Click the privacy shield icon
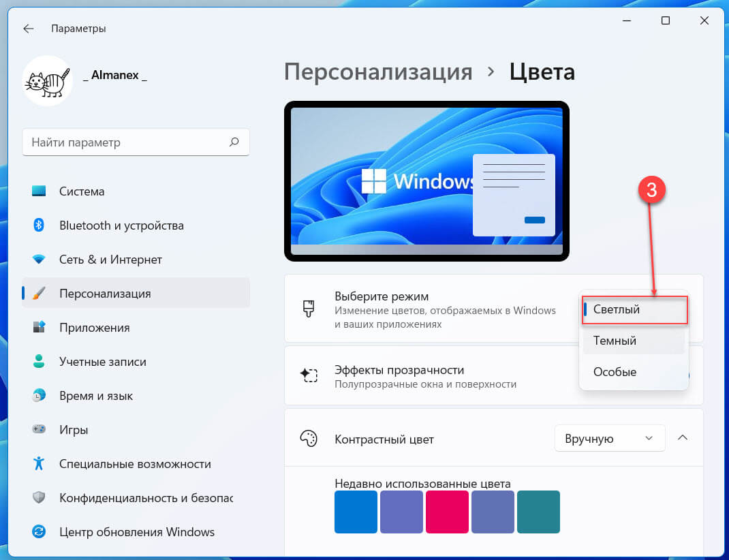 39,497
